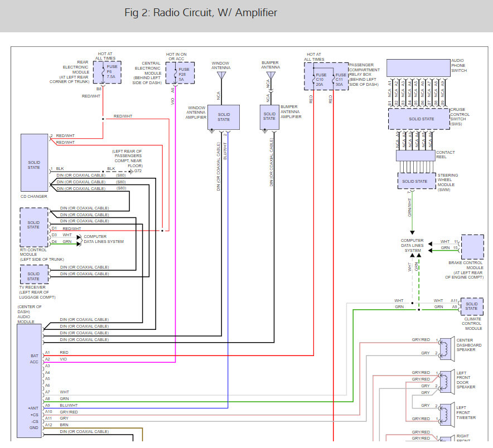The width and height of the screenshot is (493, 448).
Task: Click the 'CENTER DASHBOARD SPEAKER' label
Action: [469, 345]
